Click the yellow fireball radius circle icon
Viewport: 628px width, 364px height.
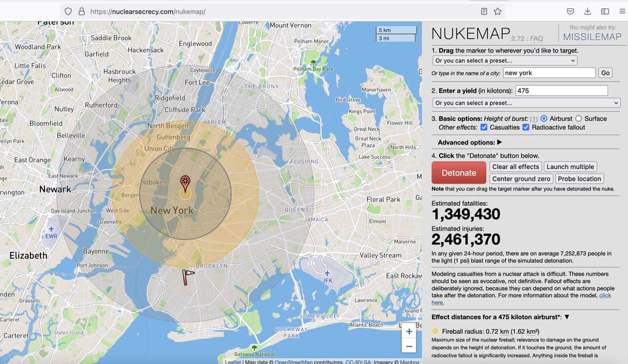(x=435, y=331)
